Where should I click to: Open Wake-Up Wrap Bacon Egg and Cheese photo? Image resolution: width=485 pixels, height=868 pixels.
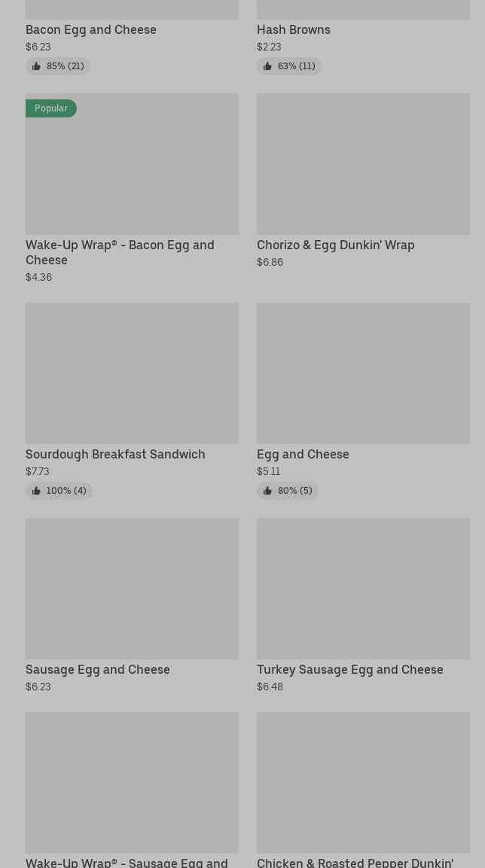pyautogui.click(x=132, y=164)
